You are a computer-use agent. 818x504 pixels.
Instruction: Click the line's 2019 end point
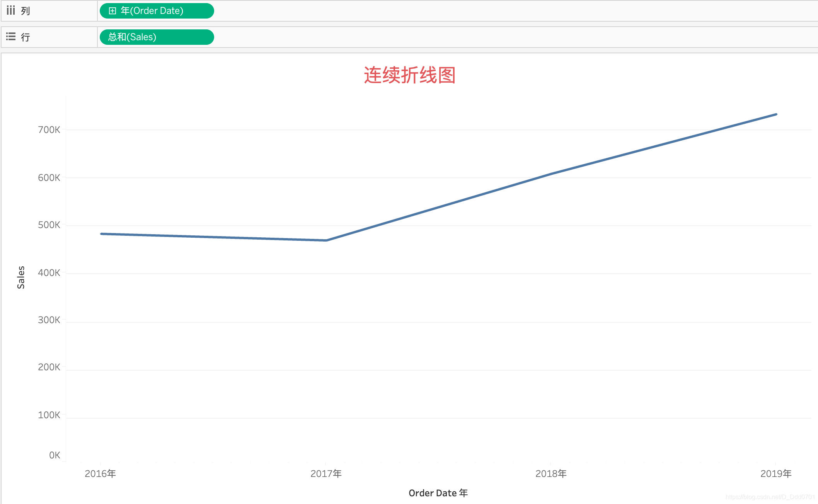776,114
